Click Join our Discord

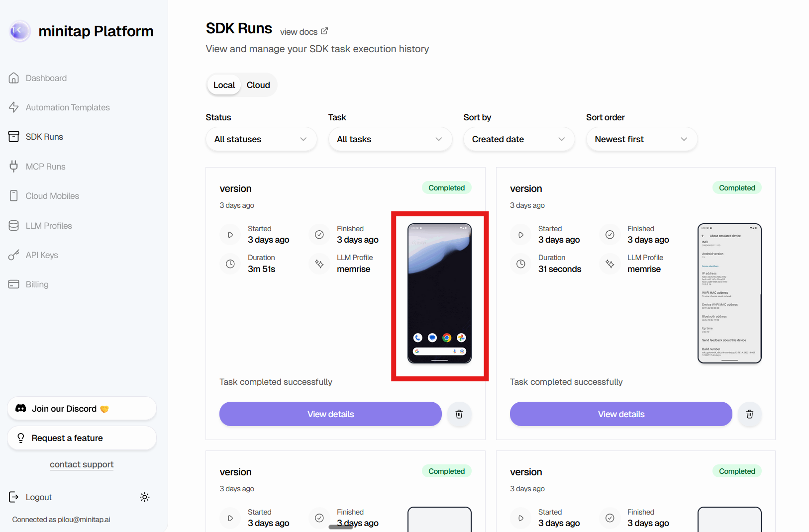[81, 408]
